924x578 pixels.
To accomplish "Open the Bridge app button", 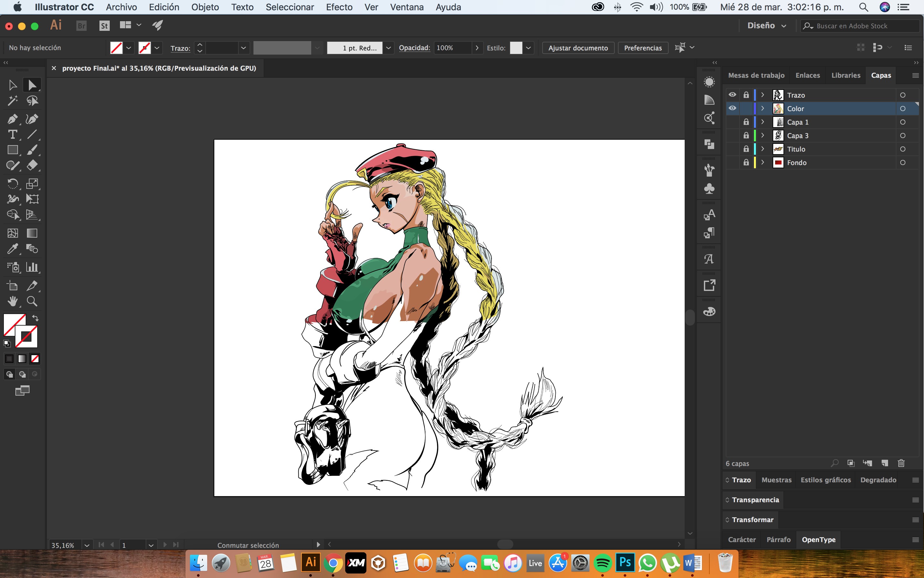I will 81,26.
